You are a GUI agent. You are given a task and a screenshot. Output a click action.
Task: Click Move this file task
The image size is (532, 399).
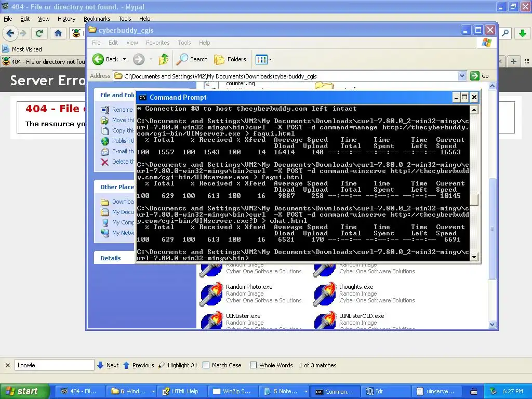click(117, 120)
